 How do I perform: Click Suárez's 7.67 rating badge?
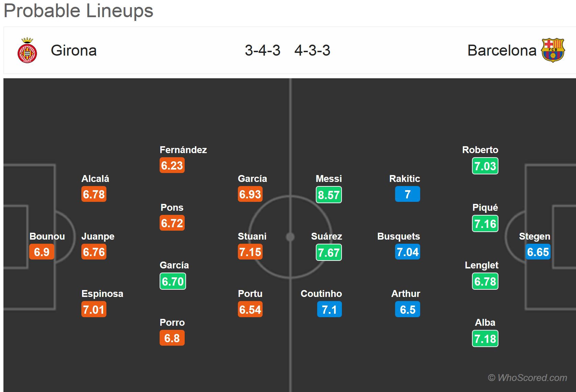[x=329, y=252]
